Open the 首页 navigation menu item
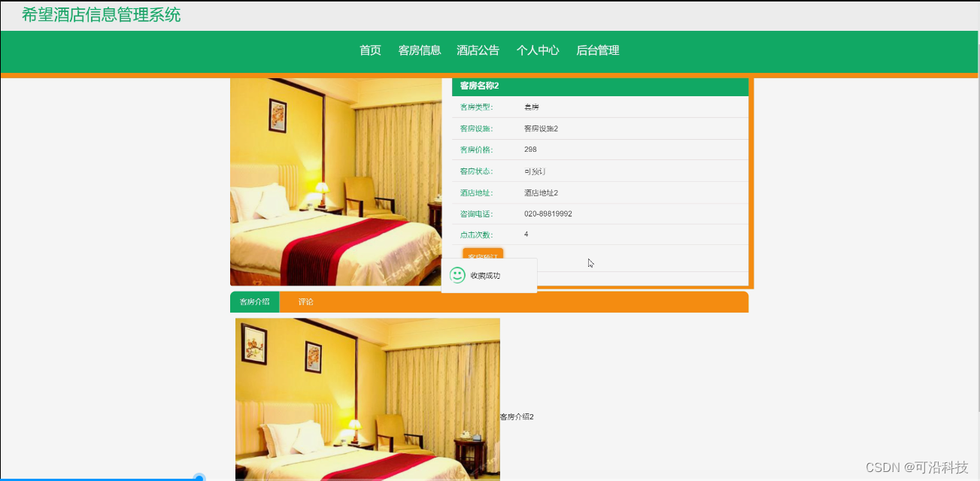 [x=369, y=50]
